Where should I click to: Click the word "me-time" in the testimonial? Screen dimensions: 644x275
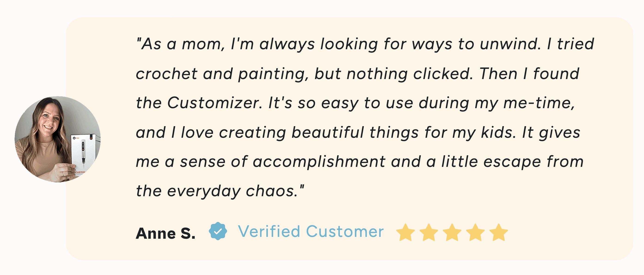pyautogui.click(x=539, y=103)
